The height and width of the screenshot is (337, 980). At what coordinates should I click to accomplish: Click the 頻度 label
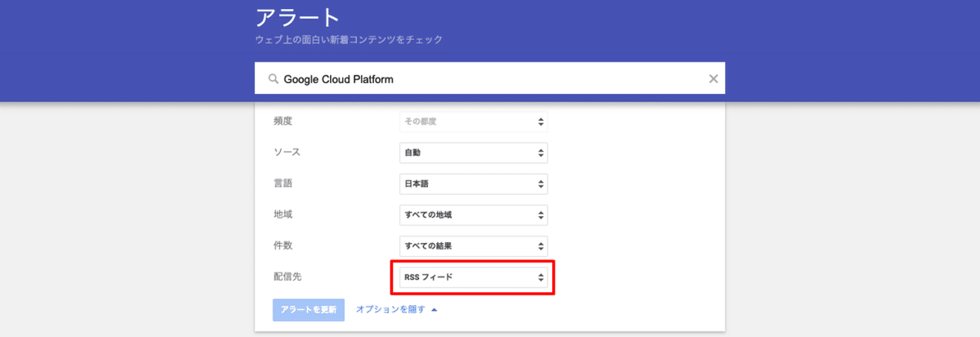click(283, 121)
